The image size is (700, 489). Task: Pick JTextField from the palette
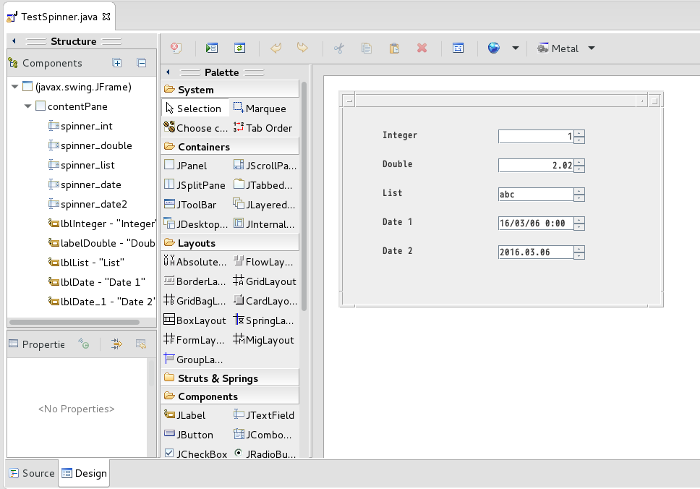(264, 415)
